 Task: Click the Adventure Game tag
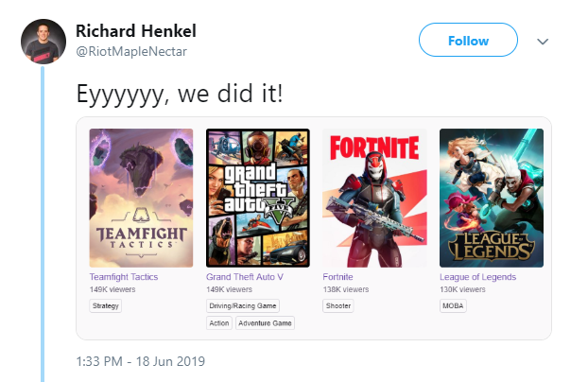click(x=266, y=323)
